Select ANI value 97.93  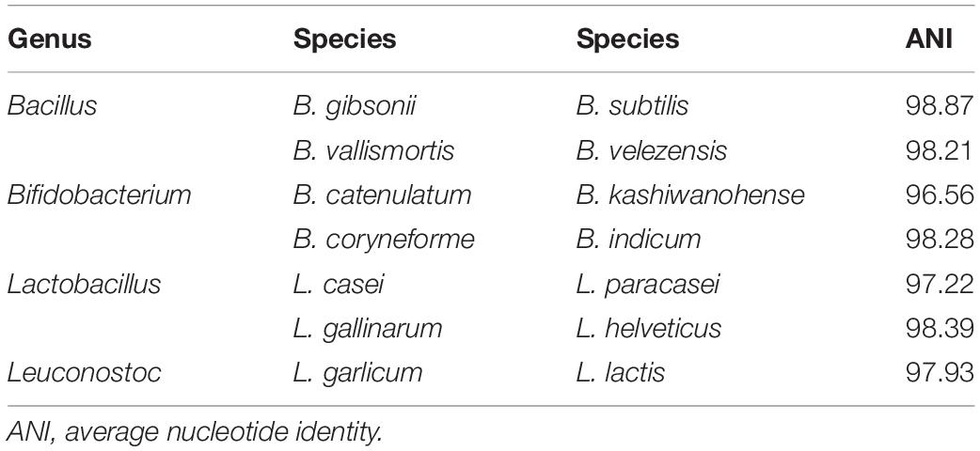940,373
